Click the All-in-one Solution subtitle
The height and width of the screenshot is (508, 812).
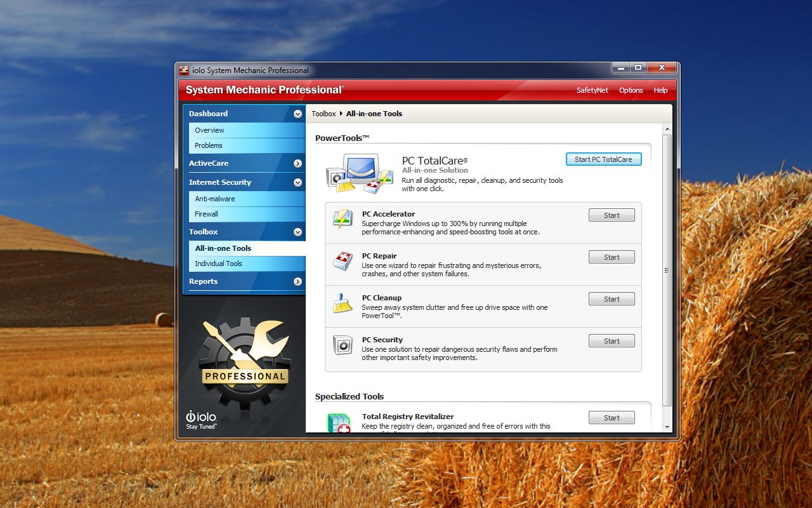coord(435,170)
